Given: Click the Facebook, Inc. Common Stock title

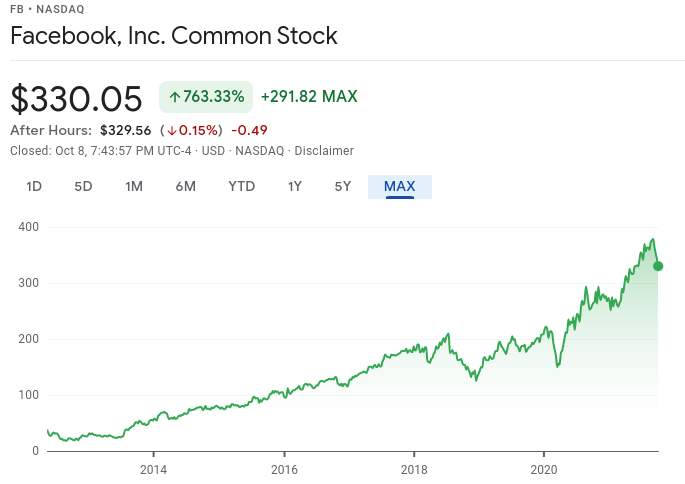Looking at the screenshot, I should tap(174, 37).
